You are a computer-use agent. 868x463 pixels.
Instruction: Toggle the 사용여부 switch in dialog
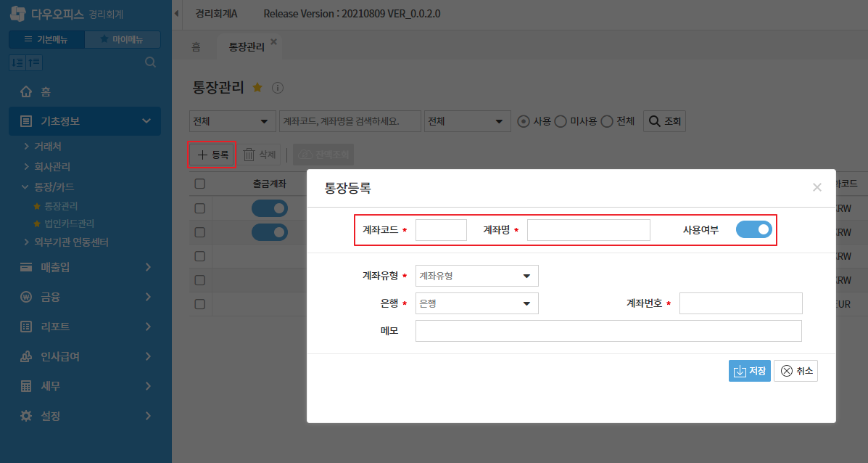tap(753, 229)
